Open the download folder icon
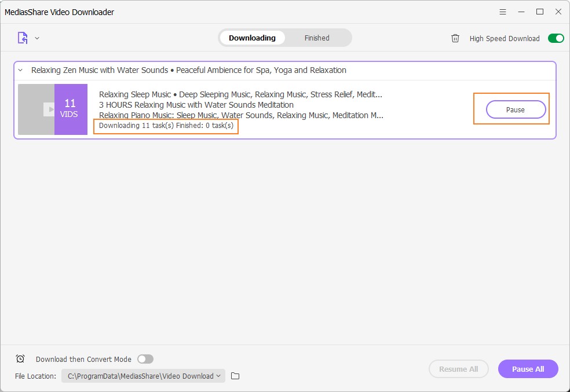This screenshot has height=392, width=570. (x=235, y=376)
